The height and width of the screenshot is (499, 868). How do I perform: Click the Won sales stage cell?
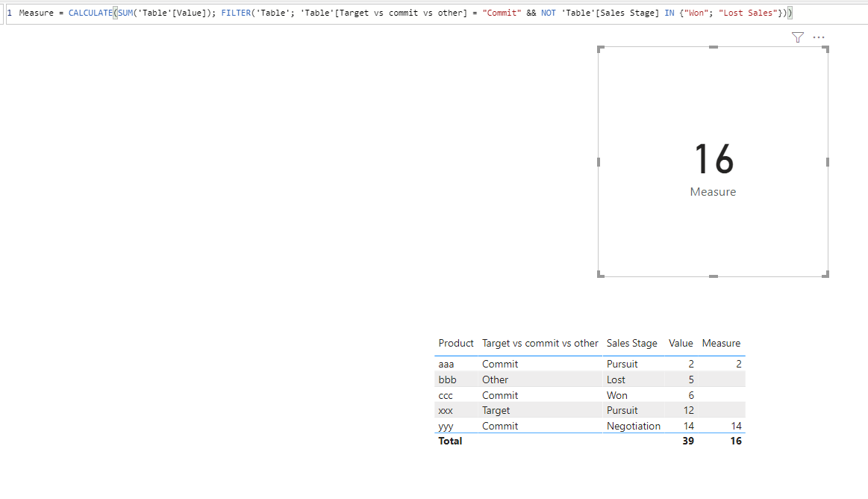[616, 395]
